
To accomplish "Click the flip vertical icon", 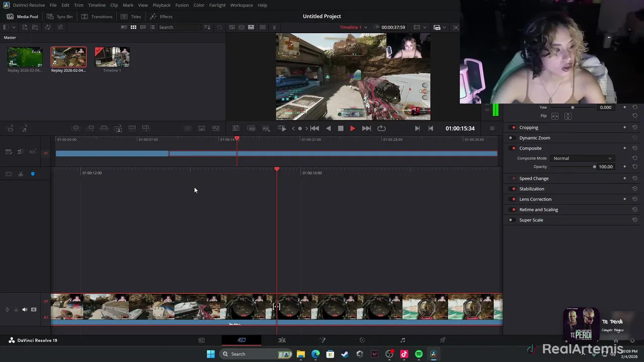I will [568, 116].
